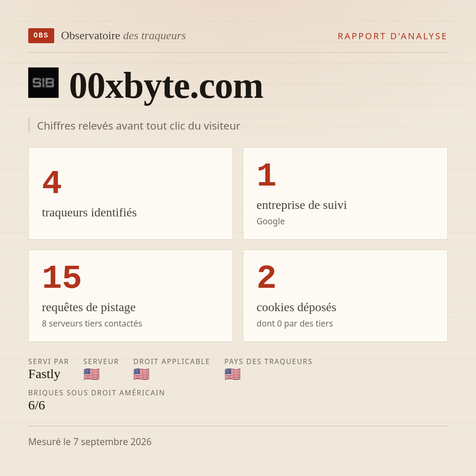Screen dimensions: 476x476
Task: Click the "Droit applicable" heading
Action: (171, 361)
